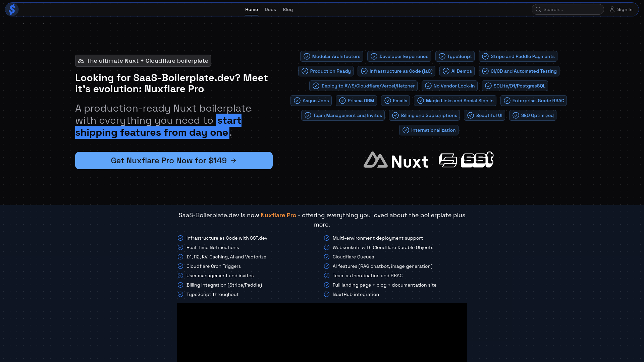
Task: Click the Emails chip check icon
Action: click(388, 101)
